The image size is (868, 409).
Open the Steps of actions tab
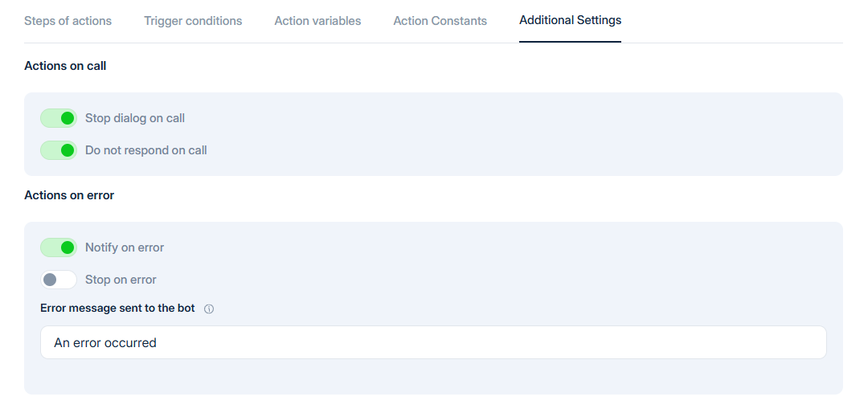pos(68,21)
